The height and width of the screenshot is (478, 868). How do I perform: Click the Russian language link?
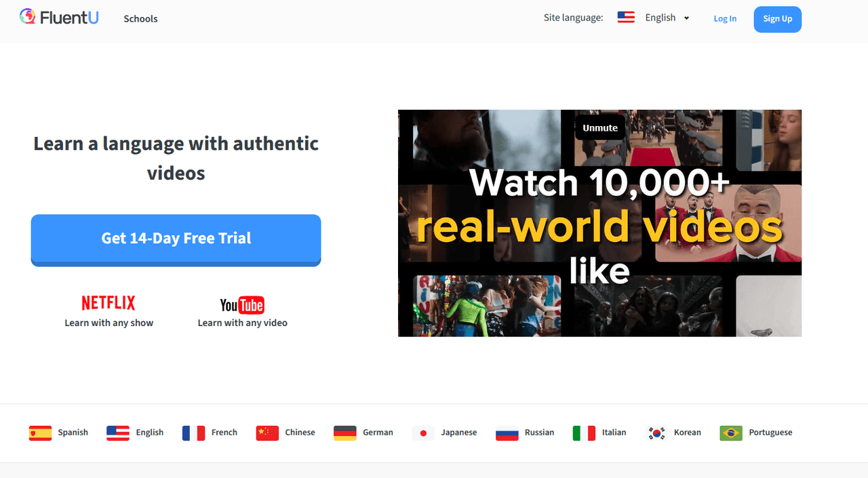[539, 433]
